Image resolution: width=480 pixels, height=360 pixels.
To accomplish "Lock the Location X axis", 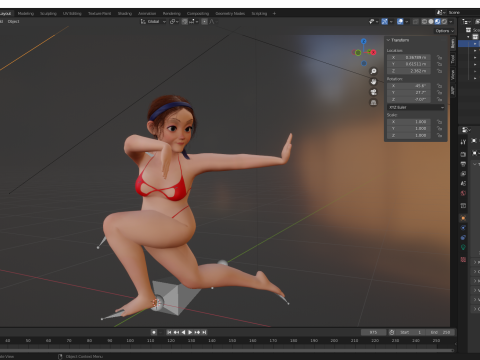I will click(x=439, y=57).
